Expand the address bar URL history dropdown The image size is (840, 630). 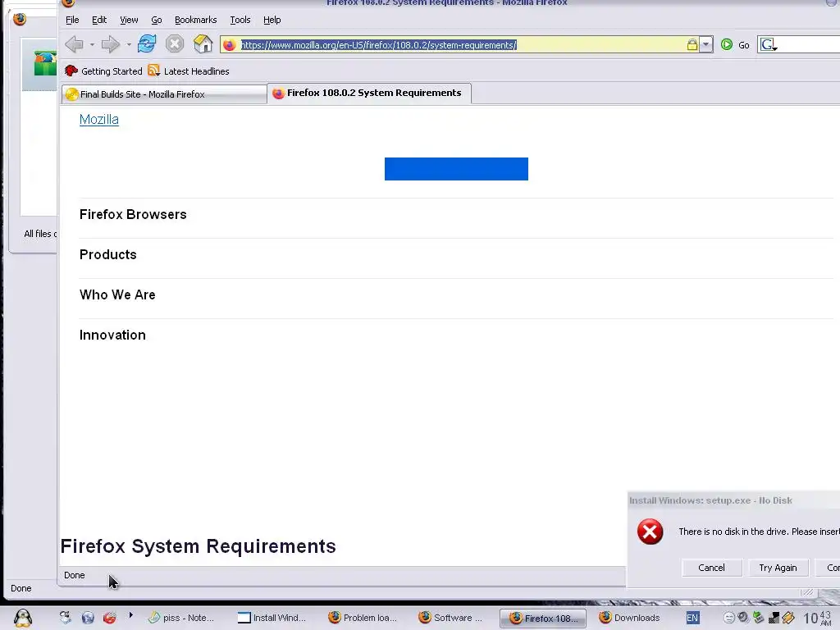click(706, 45)
